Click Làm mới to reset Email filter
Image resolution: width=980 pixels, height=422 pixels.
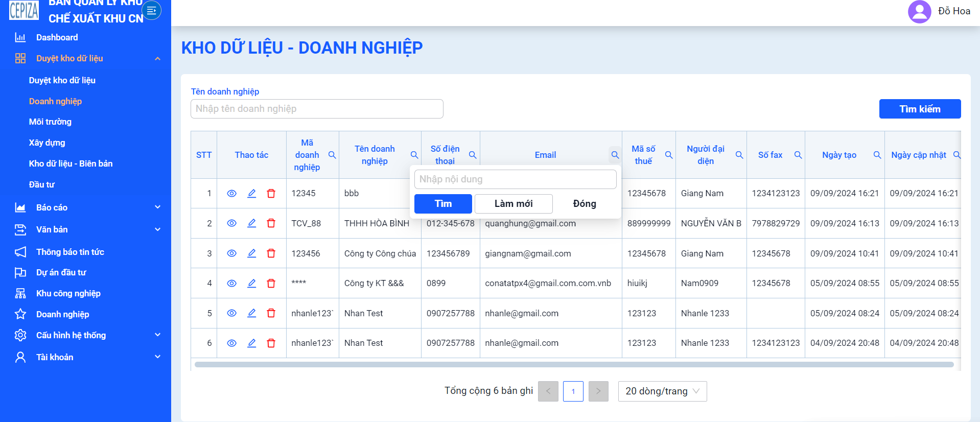click(514, 204)
